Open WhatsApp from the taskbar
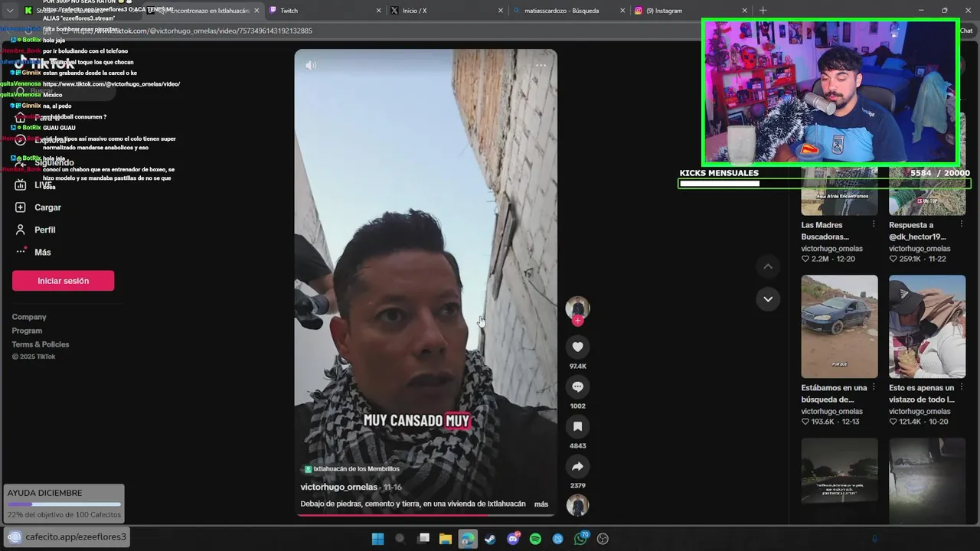 pyautogui.click(x=580, y=539)
